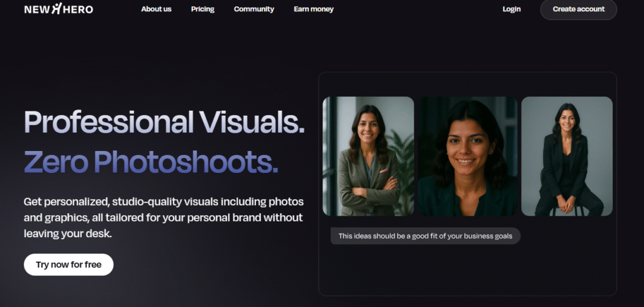Click the New Hero logo icon

tap(58, 9)
